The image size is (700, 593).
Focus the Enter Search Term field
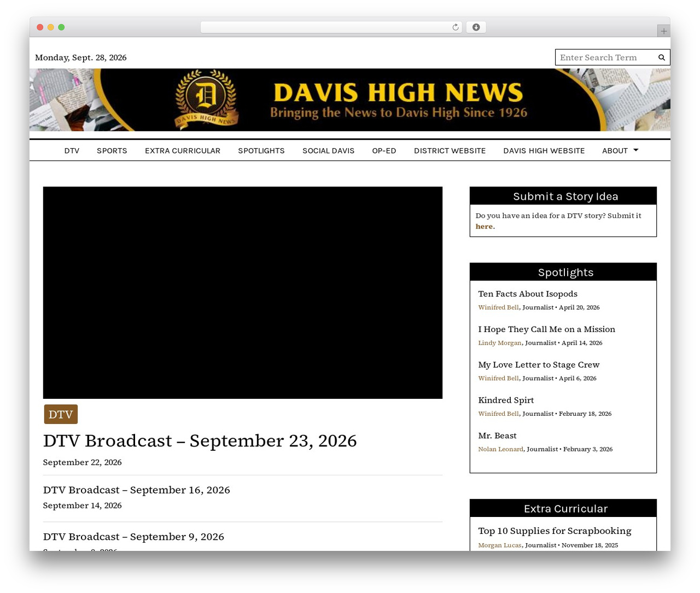click(606, 57)
